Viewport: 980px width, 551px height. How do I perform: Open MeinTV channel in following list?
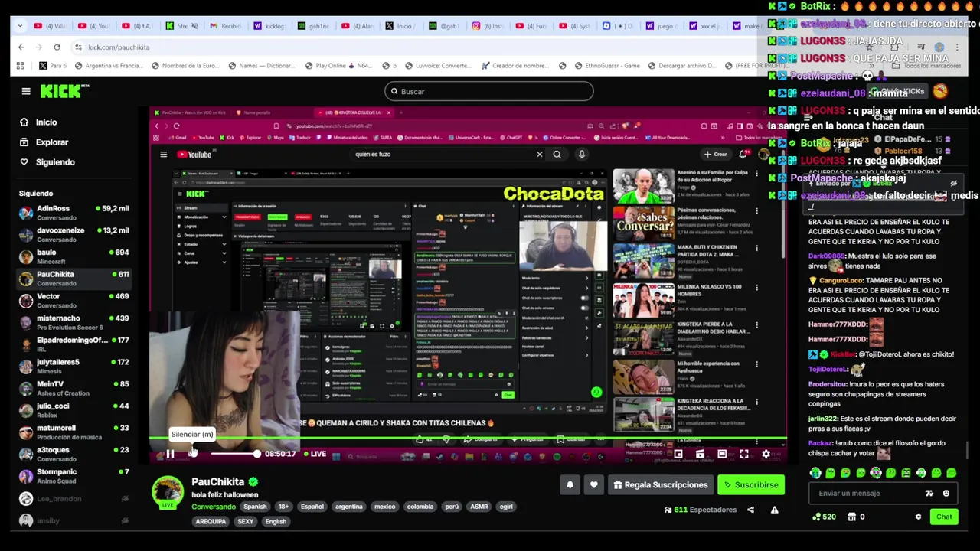point(74,388)
